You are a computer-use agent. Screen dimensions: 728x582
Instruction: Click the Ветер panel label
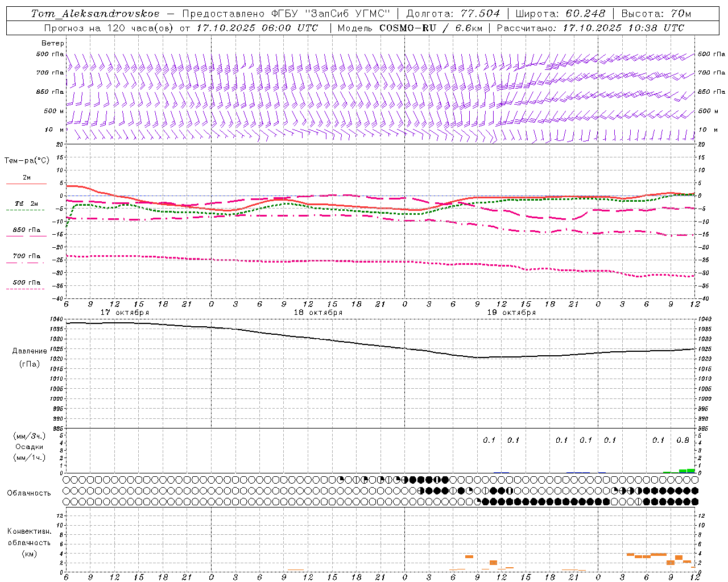(53, 43)
